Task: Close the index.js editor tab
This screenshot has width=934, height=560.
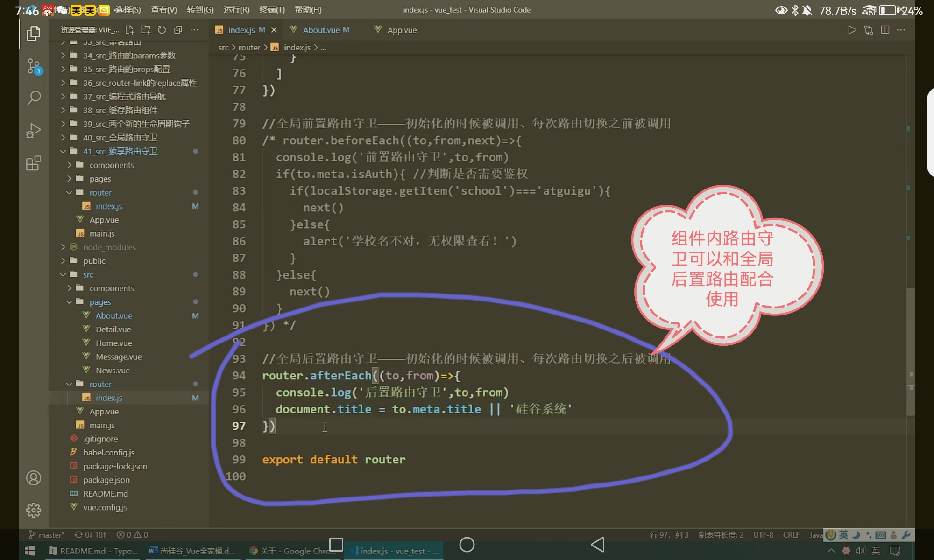Action: [274, 30]
